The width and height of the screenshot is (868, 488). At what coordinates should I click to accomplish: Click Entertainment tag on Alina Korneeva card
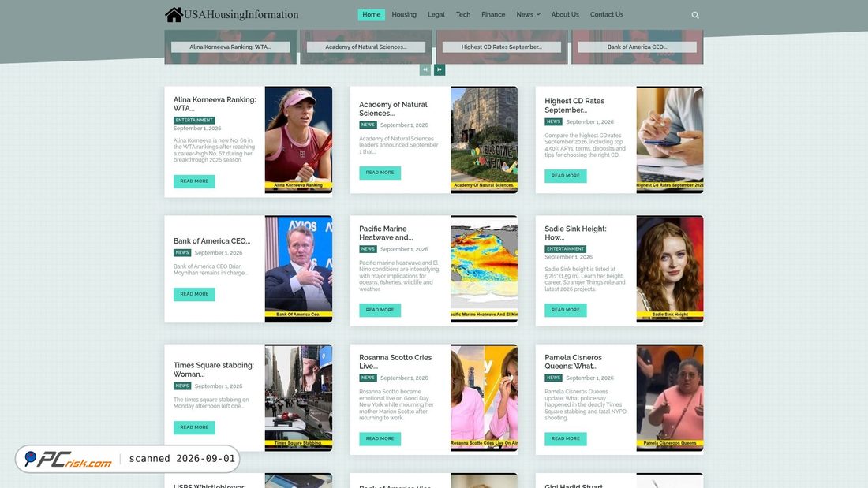tap(194, 120)
